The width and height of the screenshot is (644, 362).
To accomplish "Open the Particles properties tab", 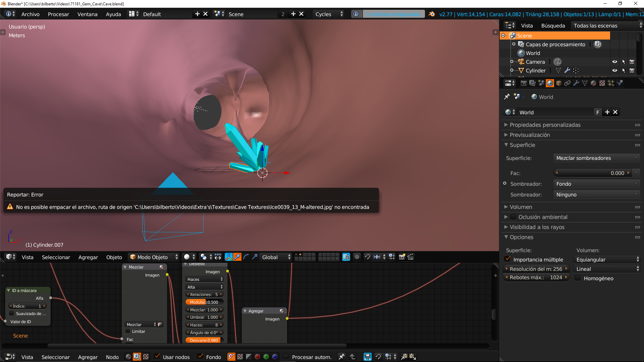I will tap(611, 83).
